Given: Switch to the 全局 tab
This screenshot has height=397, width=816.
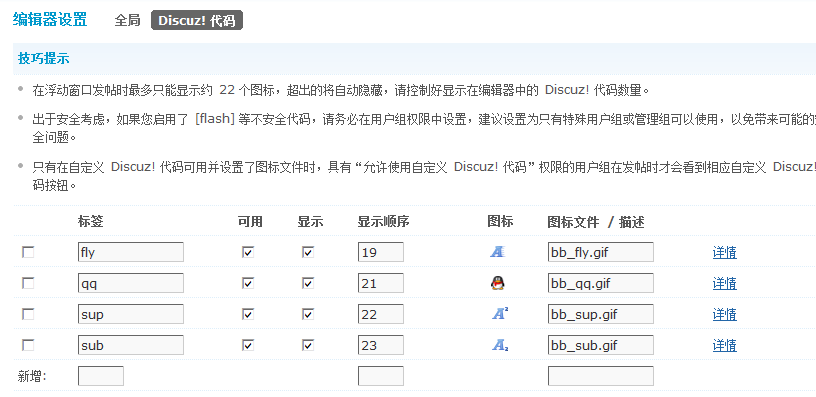Looking at the screenshot, I should [128, 20].
